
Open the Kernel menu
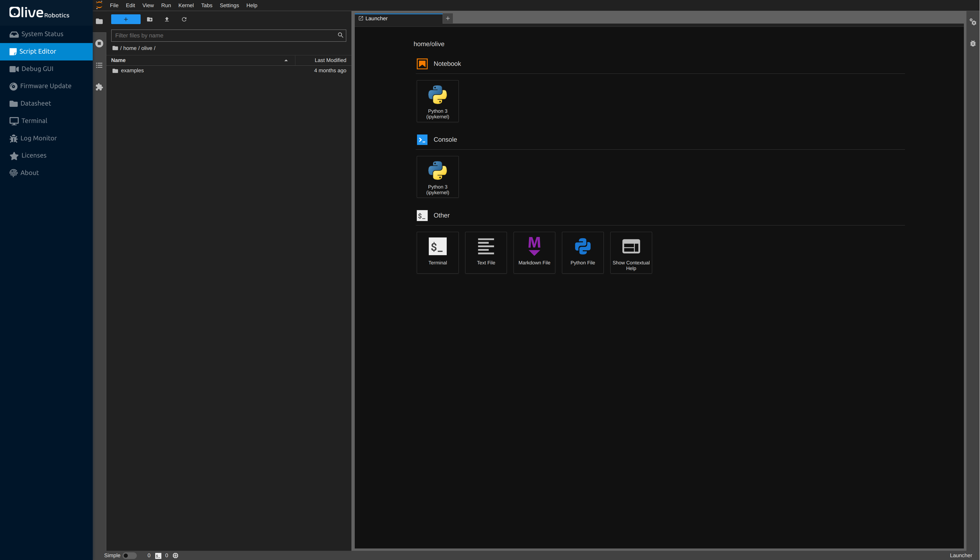186,5
